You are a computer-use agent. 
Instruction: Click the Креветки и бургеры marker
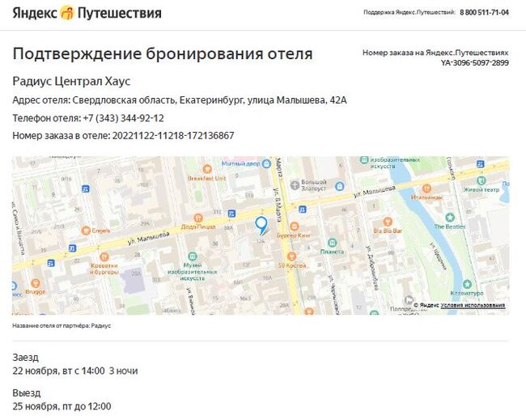click(x=104, y=257)
